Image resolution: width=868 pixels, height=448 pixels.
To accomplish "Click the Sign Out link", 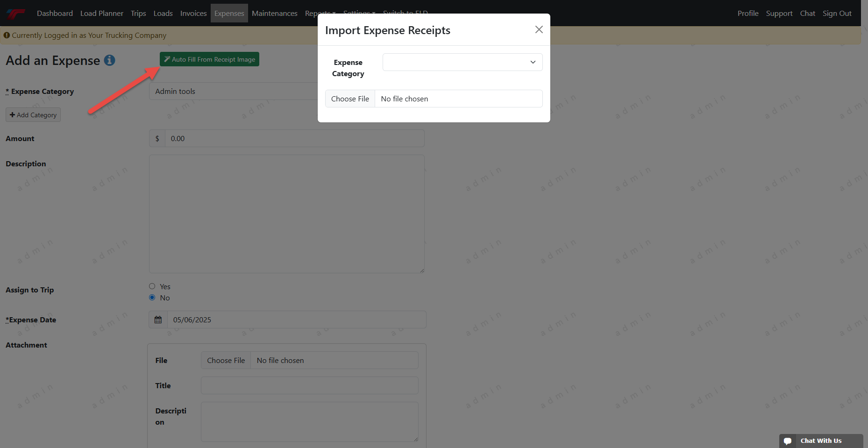I will click(837, 14).
